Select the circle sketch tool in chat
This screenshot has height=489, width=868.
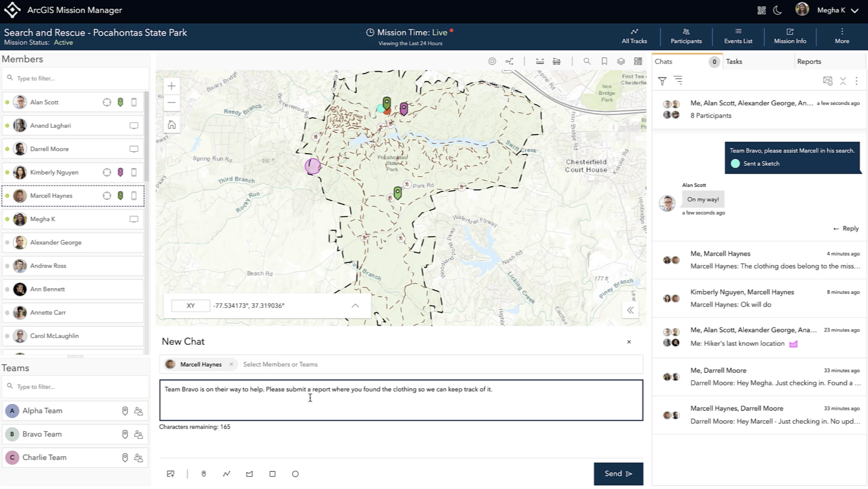click(295, 474)
